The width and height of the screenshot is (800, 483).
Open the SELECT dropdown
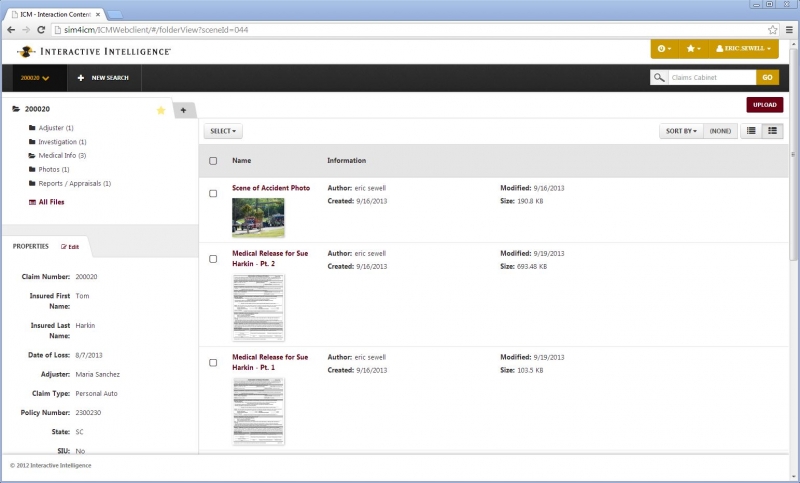[223, 131]
